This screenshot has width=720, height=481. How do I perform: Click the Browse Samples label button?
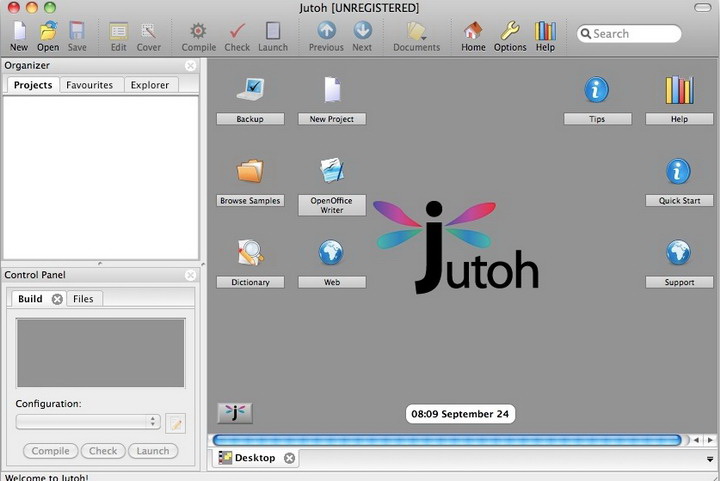[250, 201]
